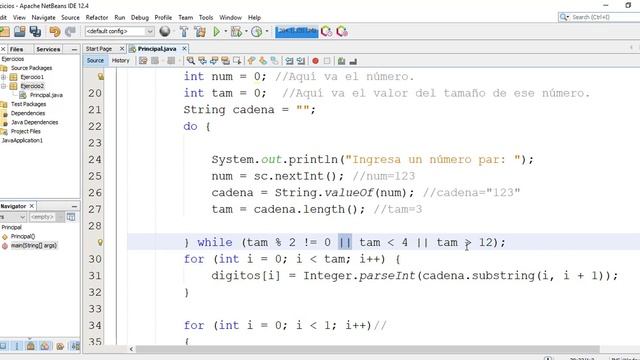Click Last Edit icon beside History button
Viewport: 640px width, 360px height.
pyautogui.click(x=143, y=61)
